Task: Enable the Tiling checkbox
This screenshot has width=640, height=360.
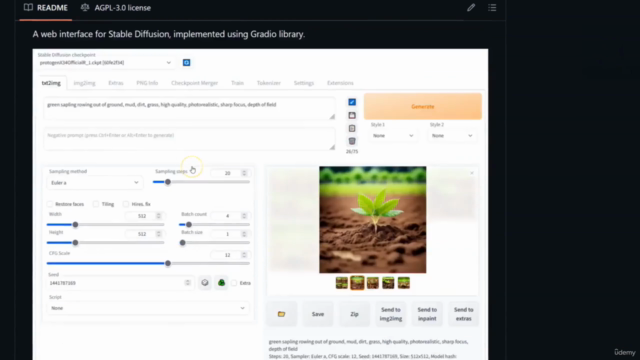Action: [96, 204]
